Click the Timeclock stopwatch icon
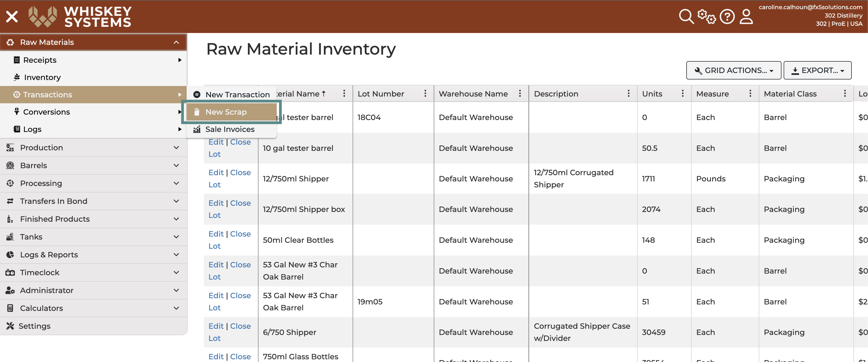 [x=10, y=272]
